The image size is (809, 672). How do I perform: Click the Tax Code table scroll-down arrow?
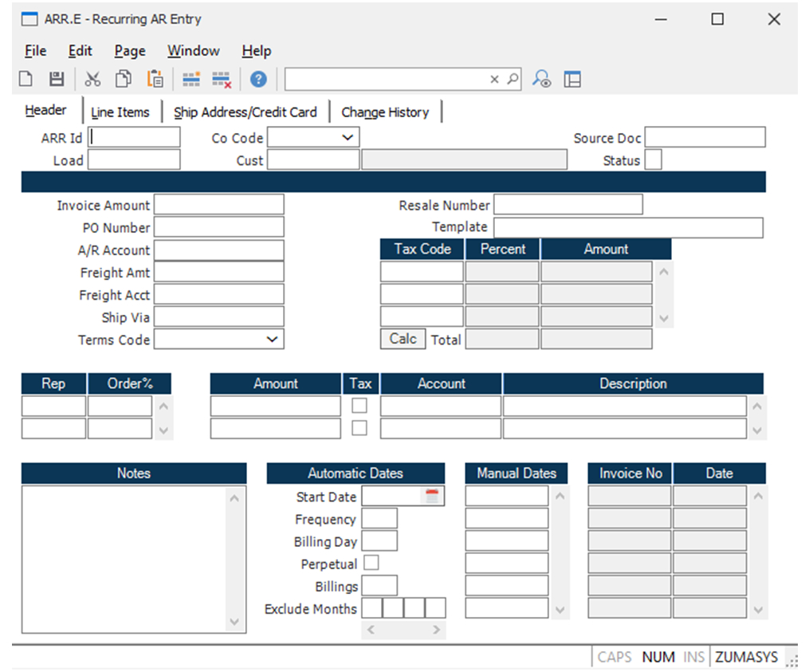(664, 318)
